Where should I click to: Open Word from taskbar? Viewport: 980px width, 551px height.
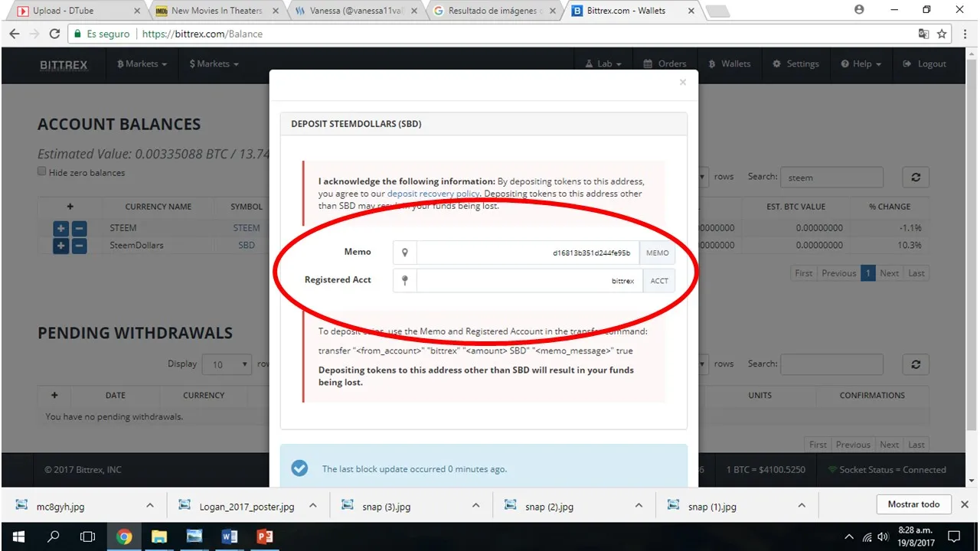[229, 536]
